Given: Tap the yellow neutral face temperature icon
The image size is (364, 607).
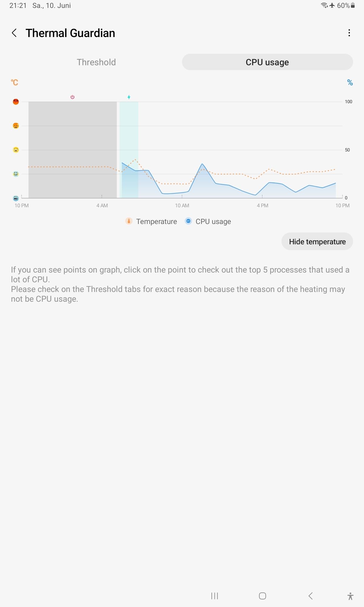Looking at the screenshot, I should coord(16,150).
